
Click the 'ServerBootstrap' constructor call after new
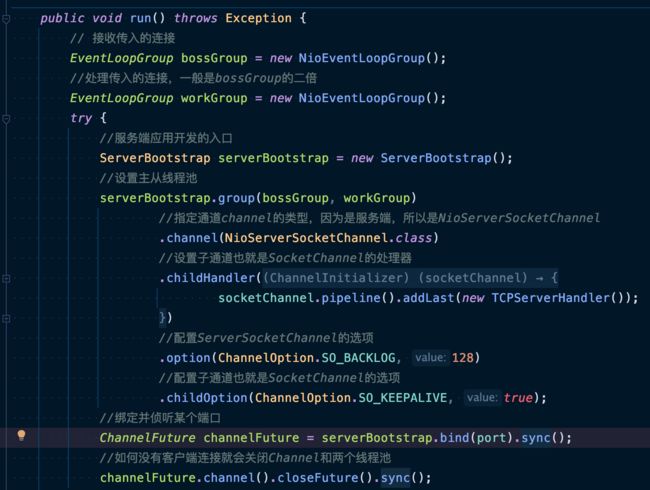click(436, 158)
